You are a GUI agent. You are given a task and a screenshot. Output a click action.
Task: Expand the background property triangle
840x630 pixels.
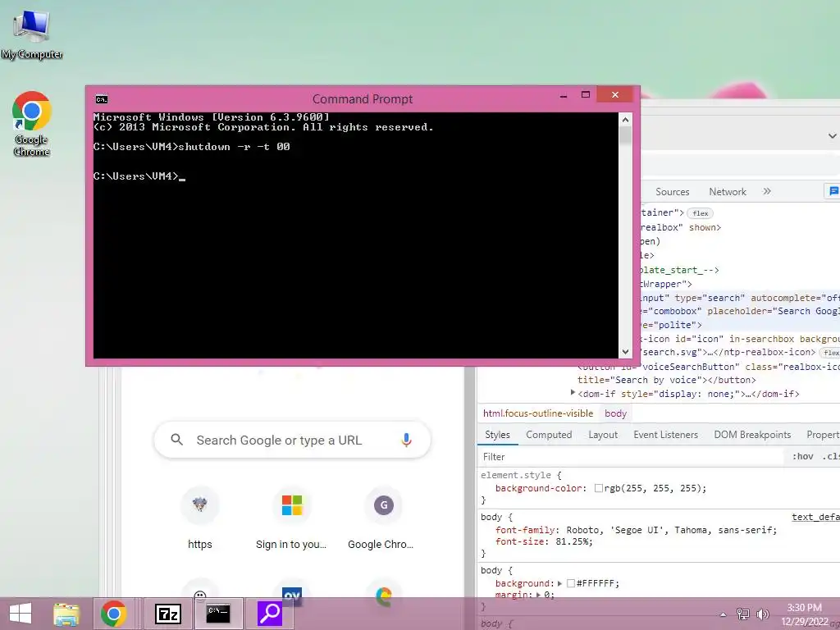559,583
